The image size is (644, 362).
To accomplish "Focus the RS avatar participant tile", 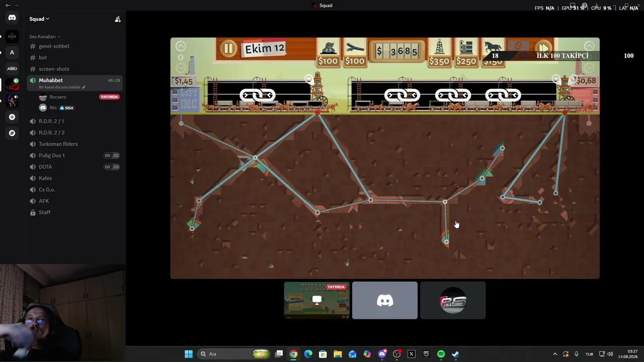I will tap(453, 300).
